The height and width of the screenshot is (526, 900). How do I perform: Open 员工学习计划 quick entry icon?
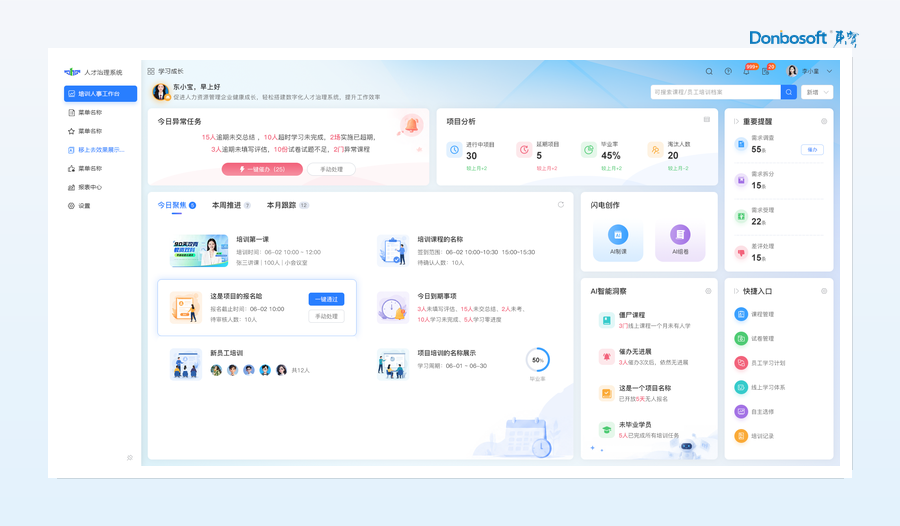click(741, 363)
